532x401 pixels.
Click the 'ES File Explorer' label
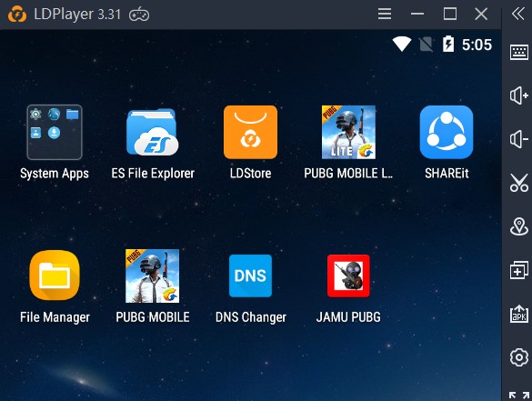tap(153, 174)
